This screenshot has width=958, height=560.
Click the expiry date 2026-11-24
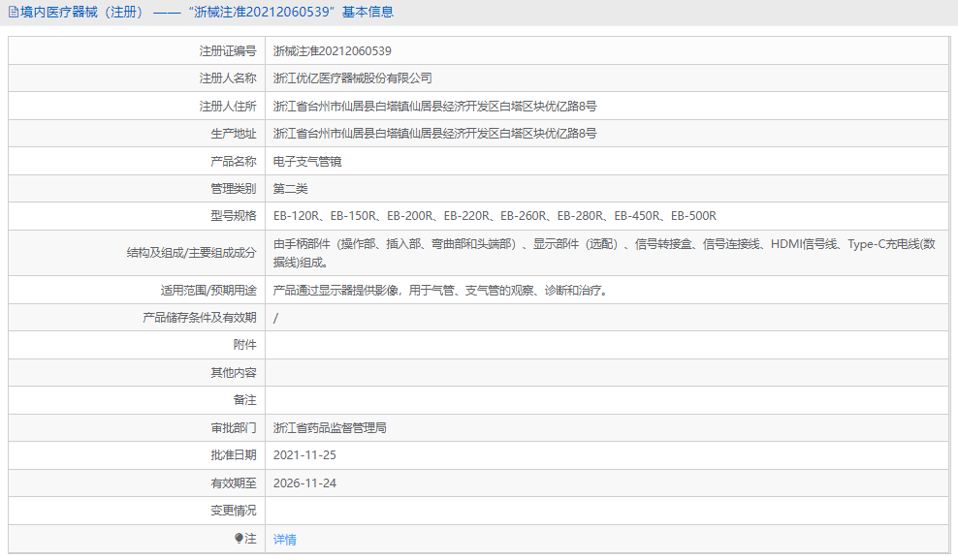tap(304, 482)
